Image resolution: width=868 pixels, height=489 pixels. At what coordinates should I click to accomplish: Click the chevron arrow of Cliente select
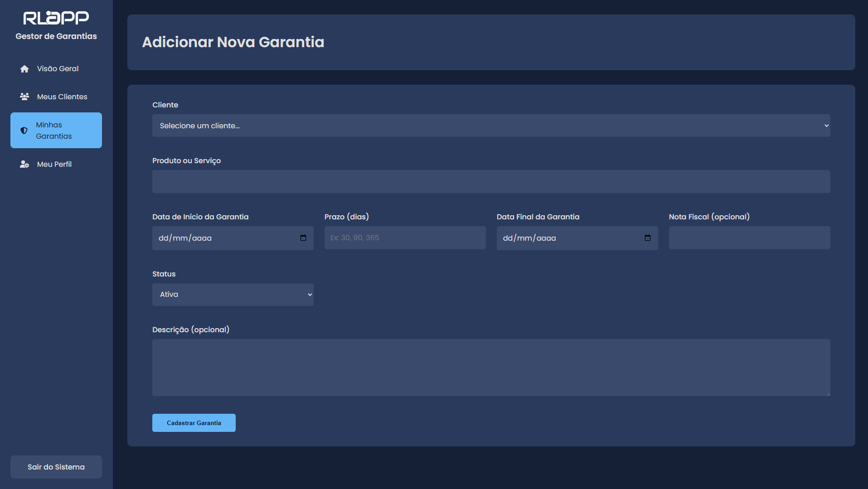tap(826, 126)
